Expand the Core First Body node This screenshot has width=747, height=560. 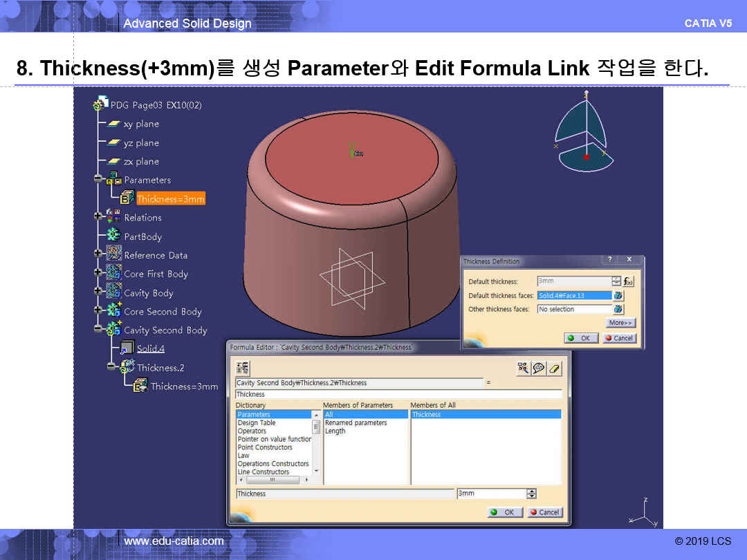pos(98,274)
